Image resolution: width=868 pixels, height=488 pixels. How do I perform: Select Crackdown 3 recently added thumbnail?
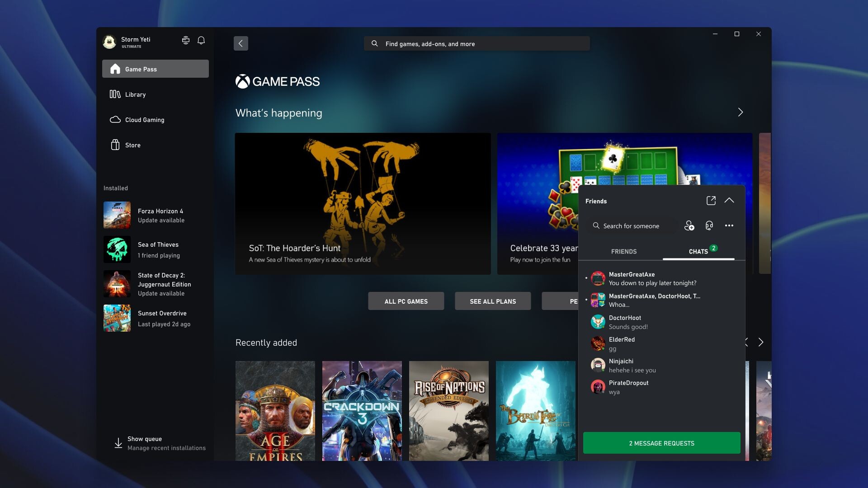(362, 411)
